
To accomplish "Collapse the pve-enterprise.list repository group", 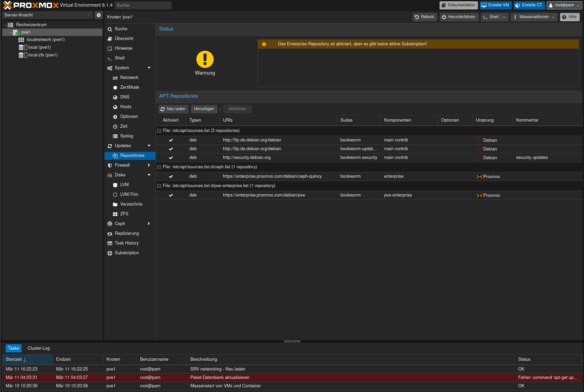I will (x=159, y=186).
